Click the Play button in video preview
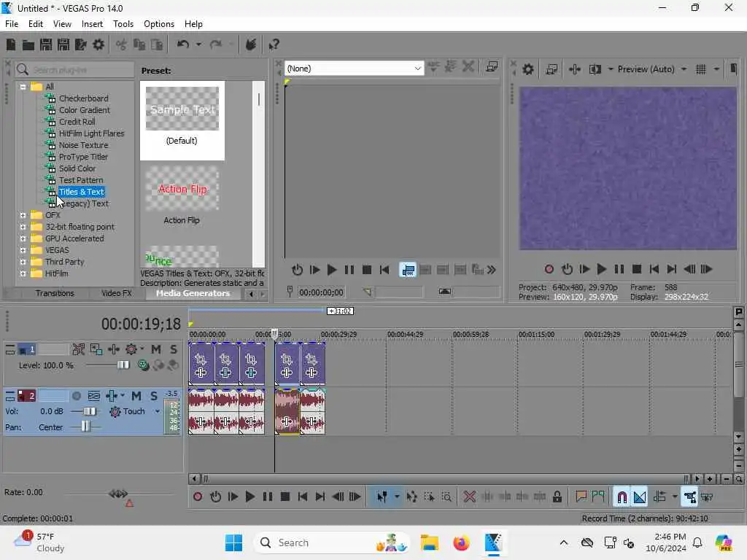The image size is (747, 560). point(602,270)
